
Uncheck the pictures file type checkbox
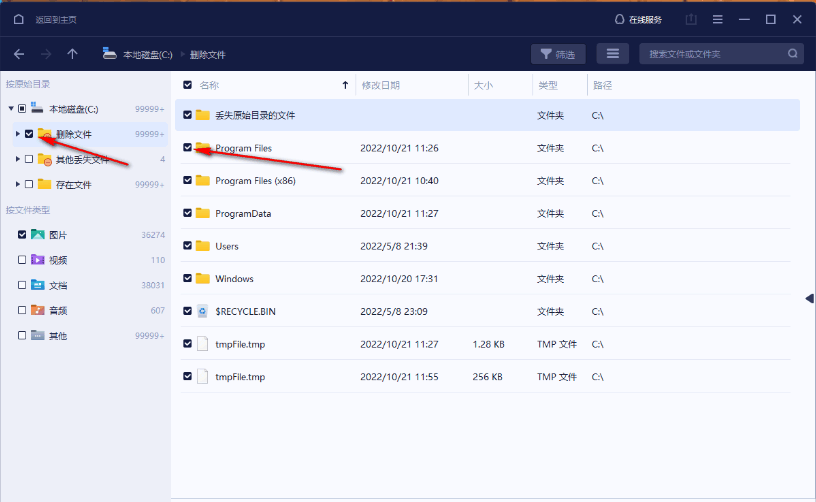tap(22, 235)
